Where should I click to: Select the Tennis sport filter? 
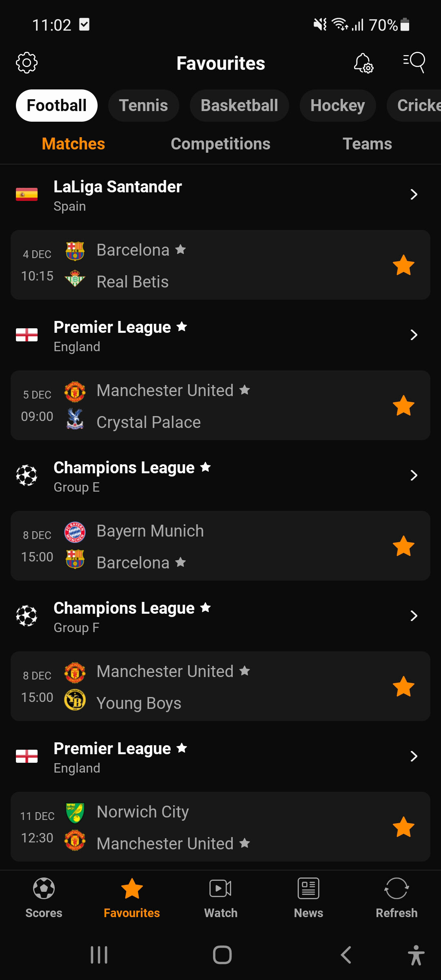pos(143,105)
